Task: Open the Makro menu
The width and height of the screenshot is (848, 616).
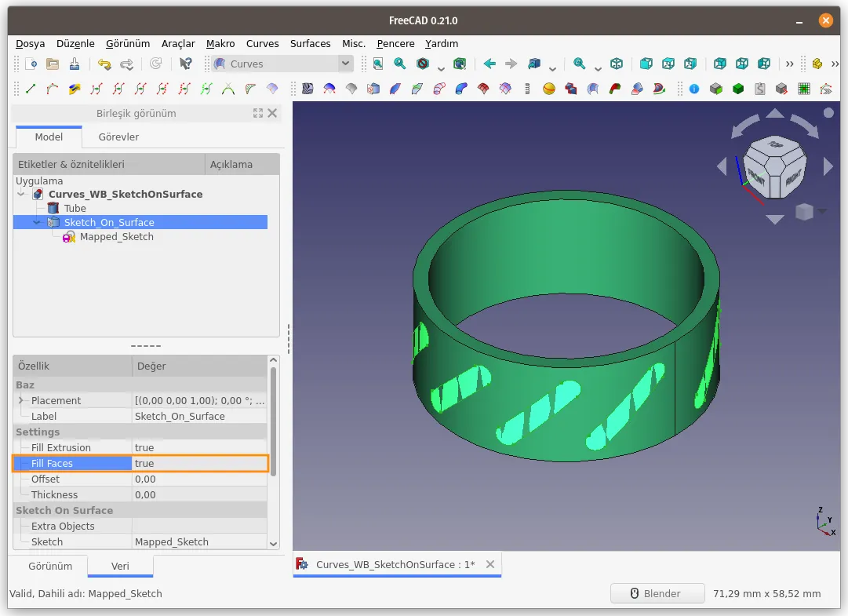Action: (220, 43)
